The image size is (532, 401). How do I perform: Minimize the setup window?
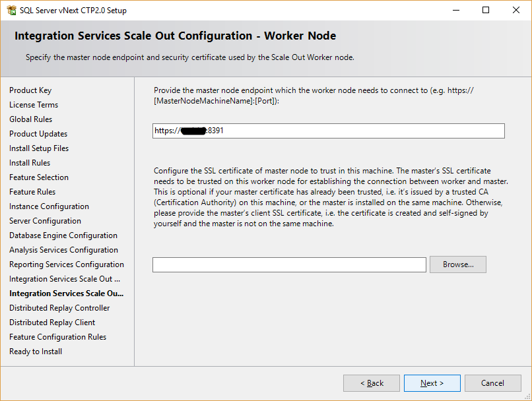456,10
